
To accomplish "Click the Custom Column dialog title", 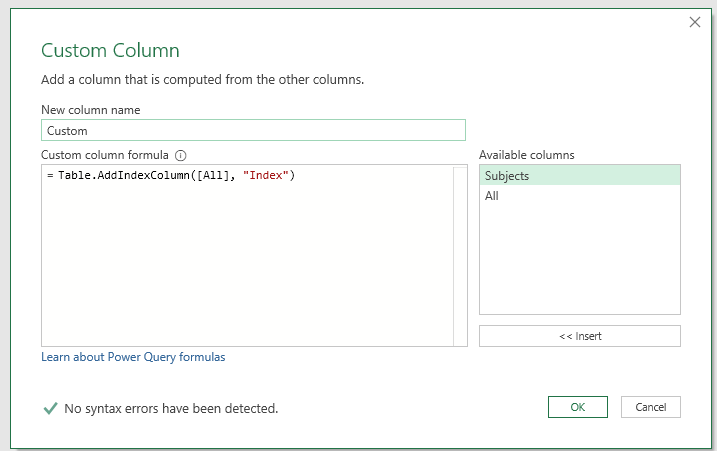I will [110, 50].
